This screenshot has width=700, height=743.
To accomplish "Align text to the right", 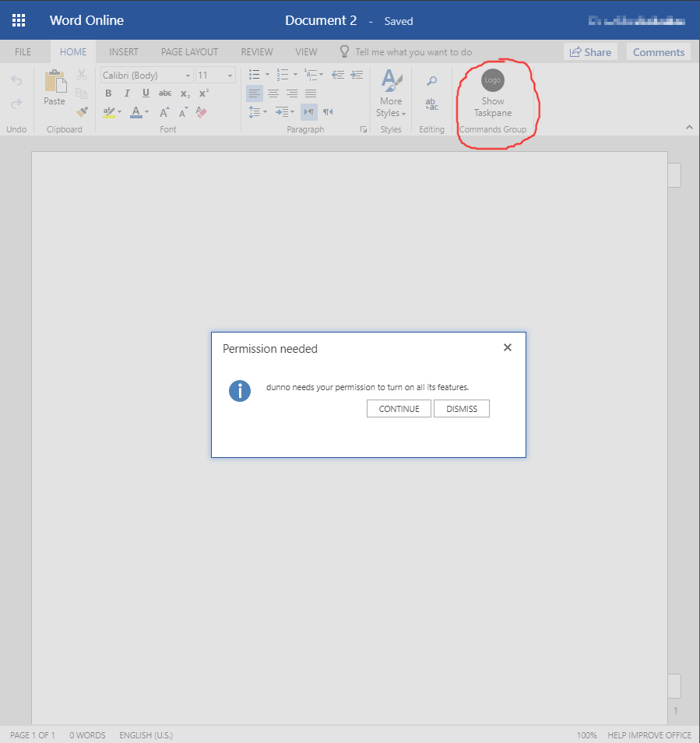I will pyautogui.click(x=292, y=93).
